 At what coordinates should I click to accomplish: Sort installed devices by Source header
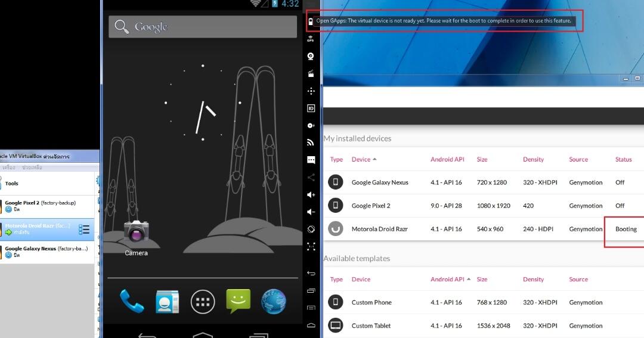coord(578,159)
